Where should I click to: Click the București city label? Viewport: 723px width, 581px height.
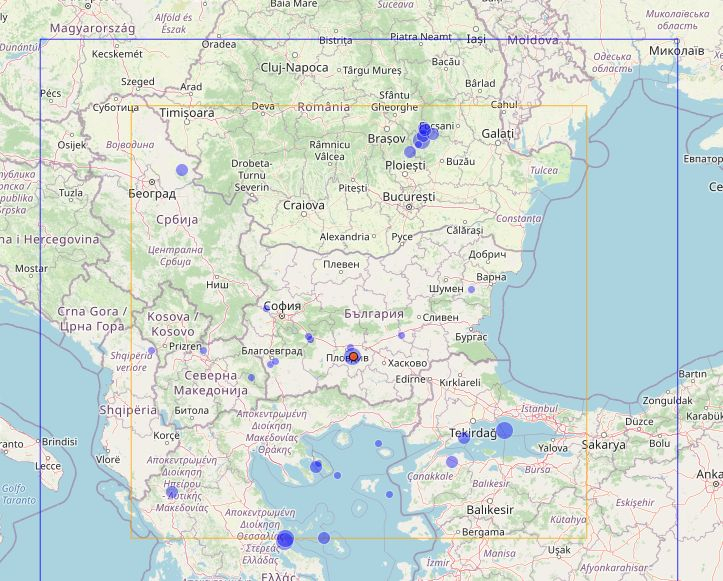point(409,197)
